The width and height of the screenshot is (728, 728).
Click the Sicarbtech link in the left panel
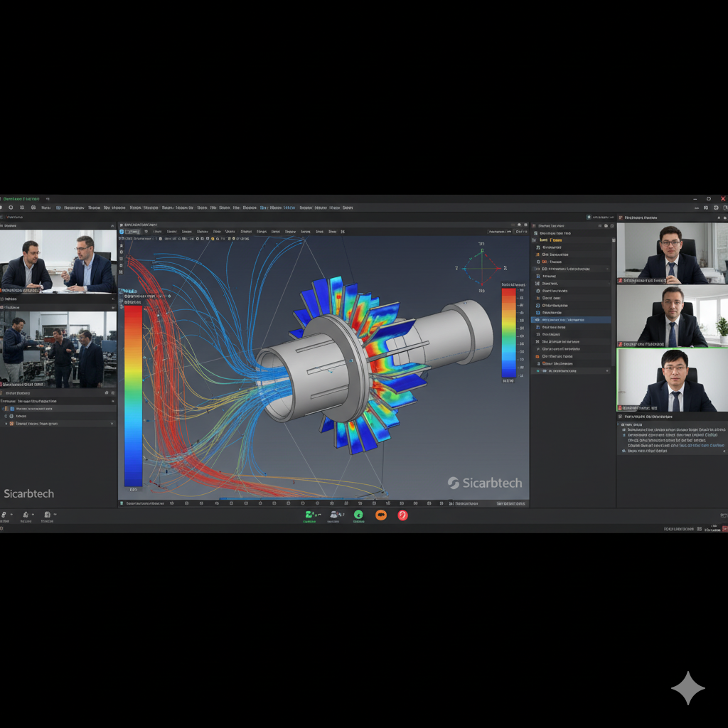[x=28, y=493]
